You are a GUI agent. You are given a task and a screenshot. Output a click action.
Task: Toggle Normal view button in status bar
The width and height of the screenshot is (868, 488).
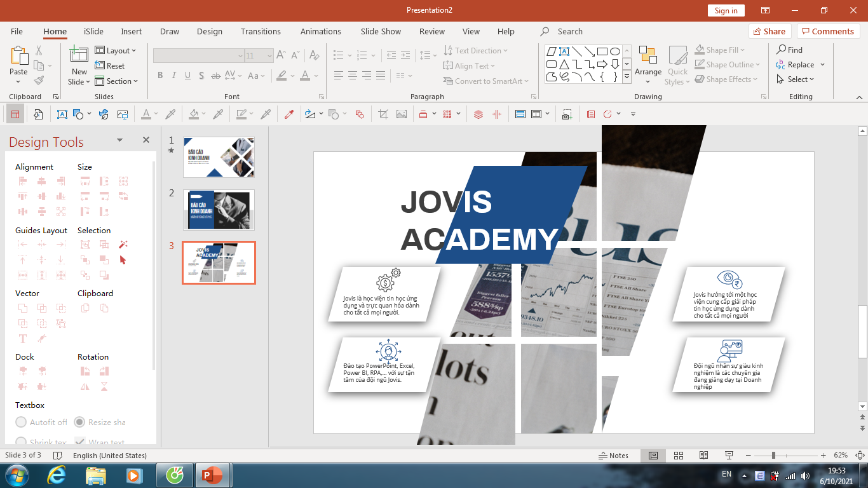point(653,456)
